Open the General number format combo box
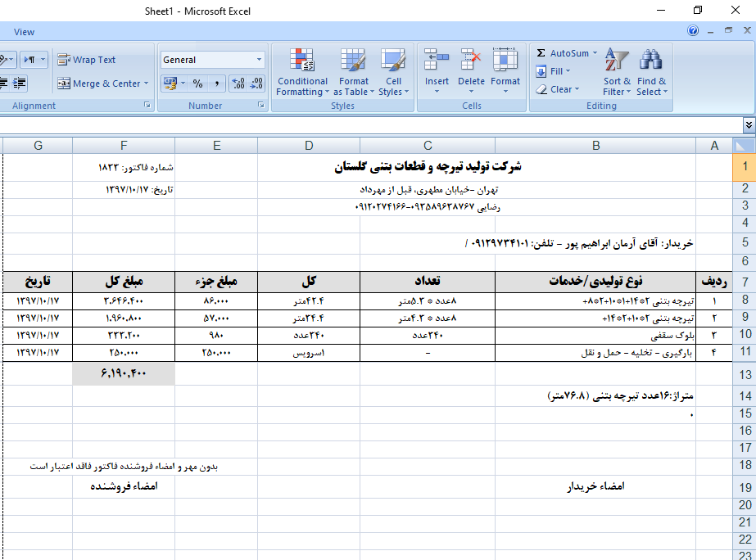The width and height of the screenshot is (756, 560). coord(213,60)
